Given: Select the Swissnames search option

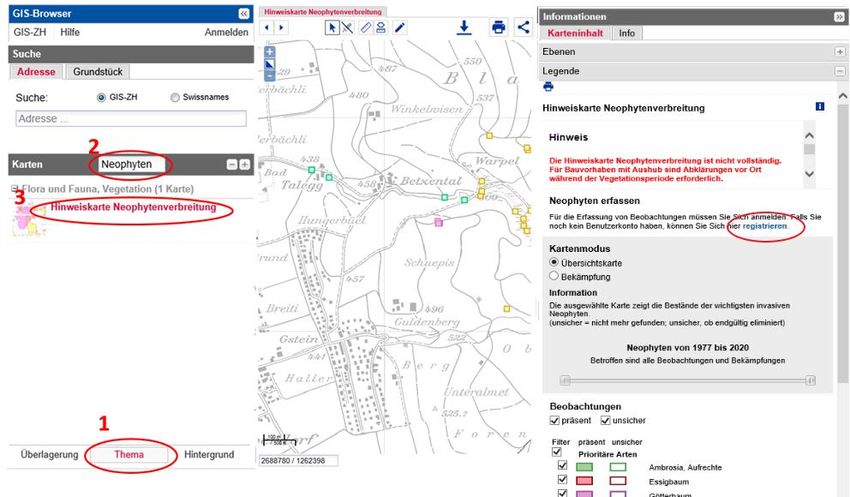Looking at the screenshot, I should [176, 98].
